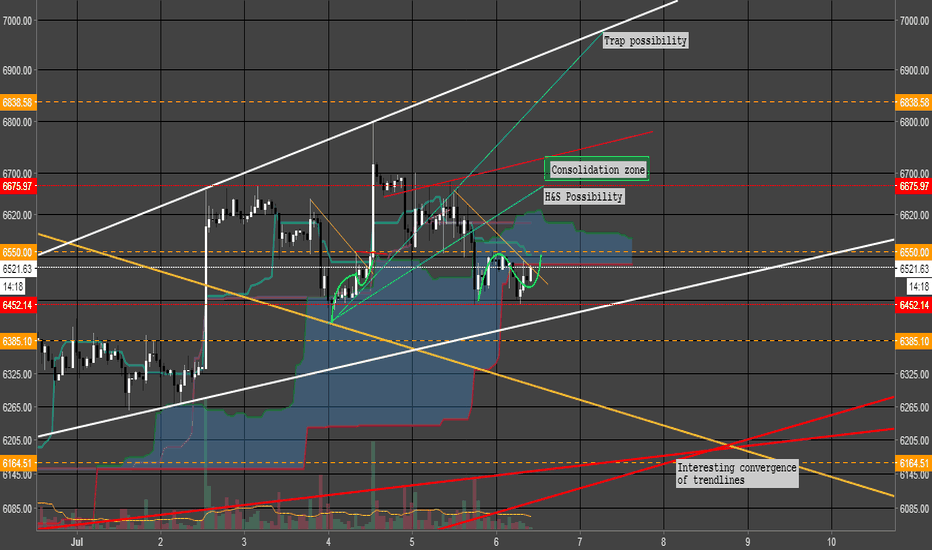Select the "Jul" label on the date axis
Viewport: 932px width, 550px height.
75,542
